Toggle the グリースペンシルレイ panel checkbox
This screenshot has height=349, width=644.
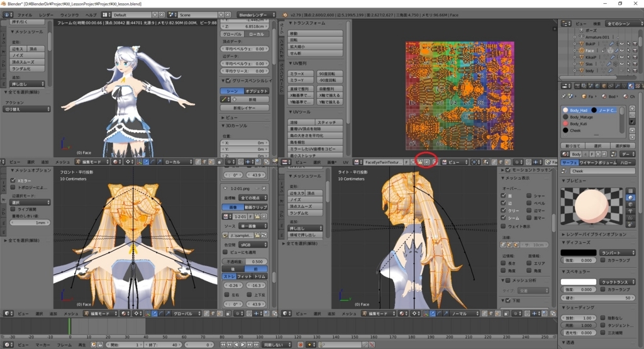[228, 81]
